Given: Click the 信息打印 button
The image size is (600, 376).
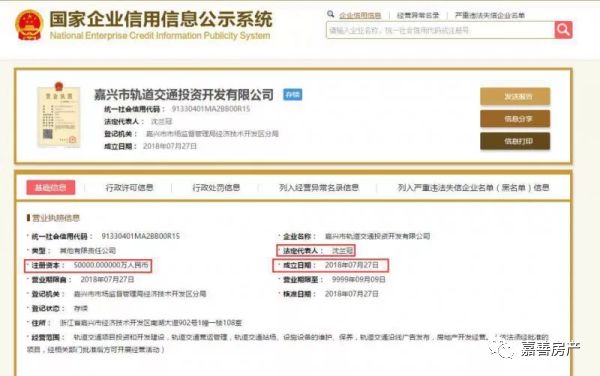Looking at the screenshot, I should 515,141.
